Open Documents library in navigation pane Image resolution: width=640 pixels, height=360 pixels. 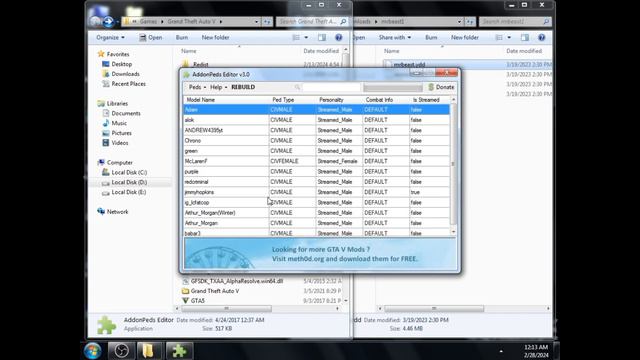pyautogui.click(x=126, y=113)
